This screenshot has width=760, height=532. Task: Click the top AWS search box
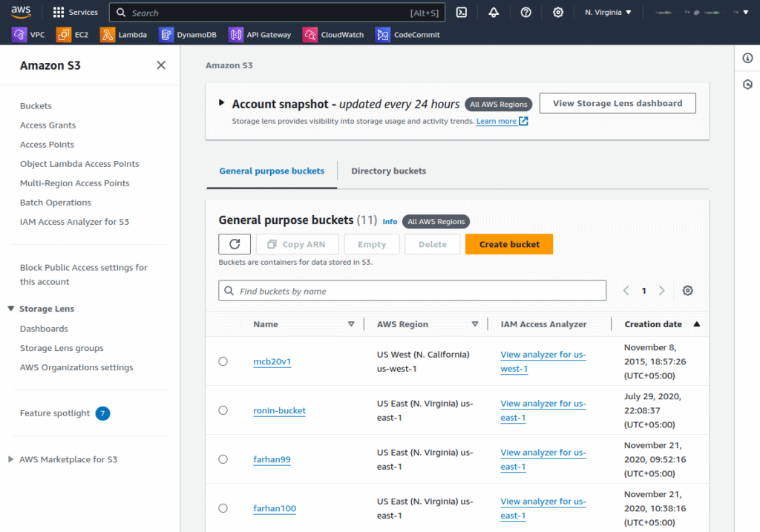coord(278,13)
